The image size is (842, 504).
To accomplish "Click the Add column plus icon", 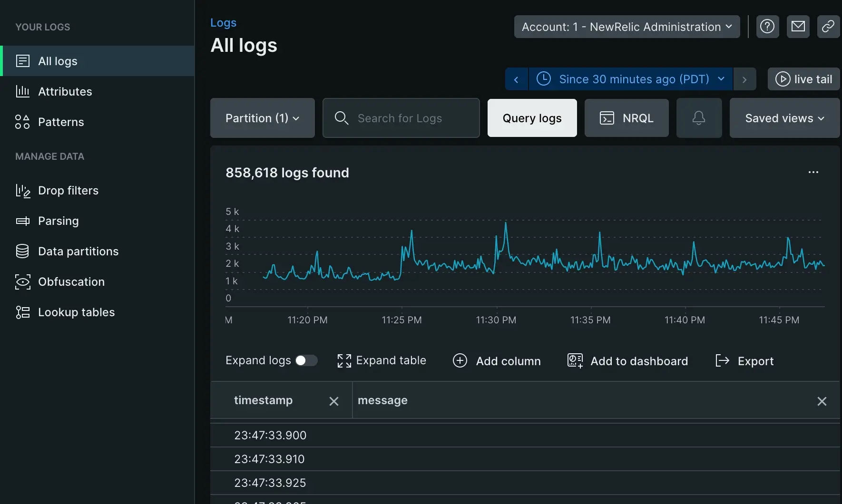I will pos(460,360).
